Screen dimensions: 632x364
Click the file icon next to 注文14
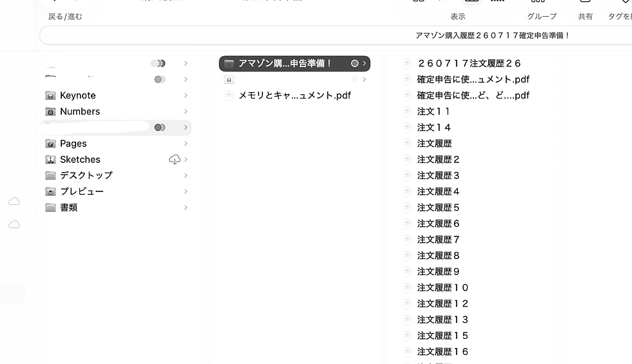[x=408, y=128]
